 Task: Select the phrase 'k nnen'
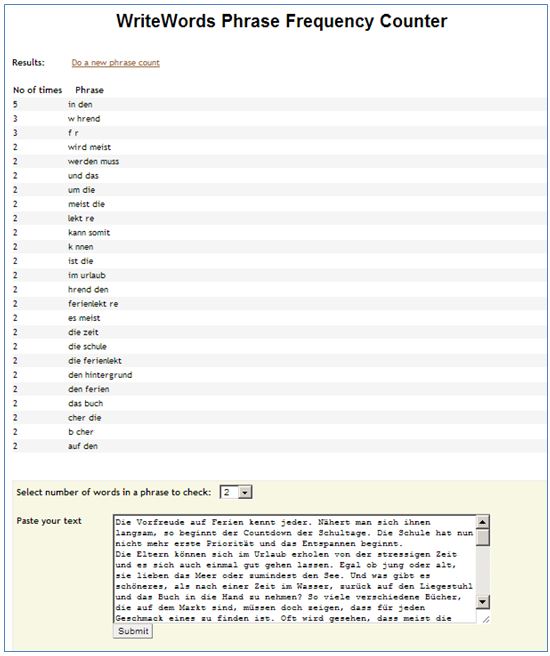[x=81, y=247]
